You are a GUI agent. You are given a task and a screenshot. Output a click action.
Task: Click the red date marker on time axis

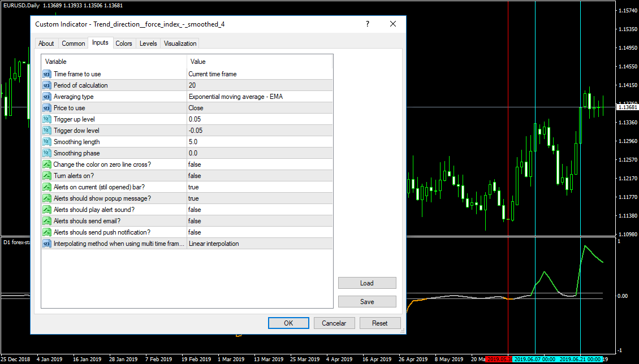[499, 359]
